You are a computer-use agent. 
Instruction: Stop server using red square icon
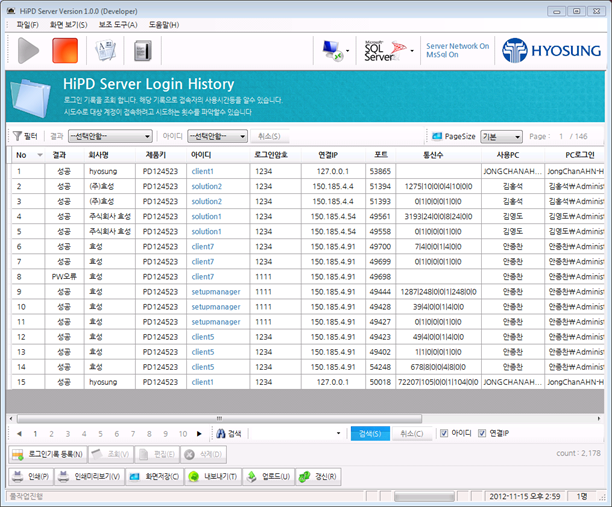coord(65,51)
